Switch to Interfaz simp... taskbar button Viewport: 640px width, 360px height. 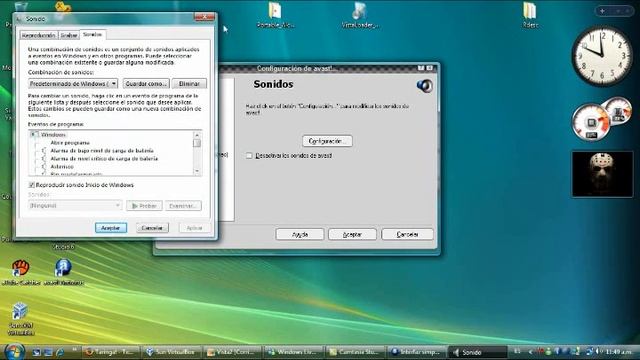[416, 352]
